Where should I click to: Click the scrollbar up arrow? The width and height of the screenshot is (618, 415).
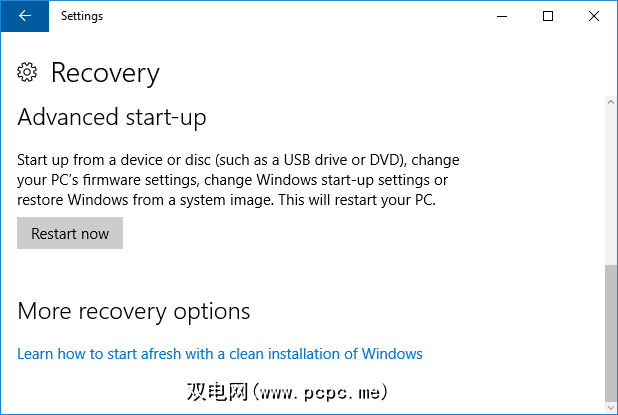[x=610, y=102]
